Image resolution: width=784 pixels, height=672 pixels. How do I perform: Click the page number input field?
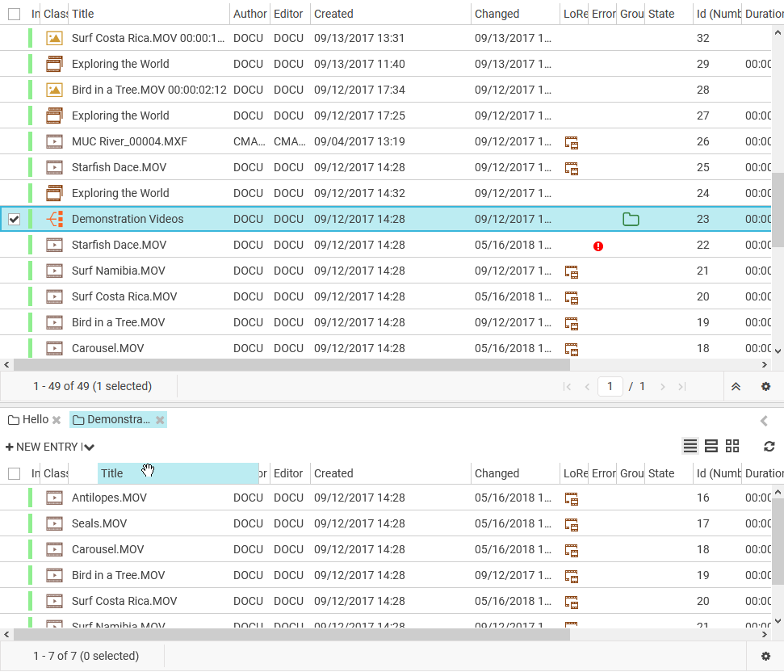[x=610, y=386]
